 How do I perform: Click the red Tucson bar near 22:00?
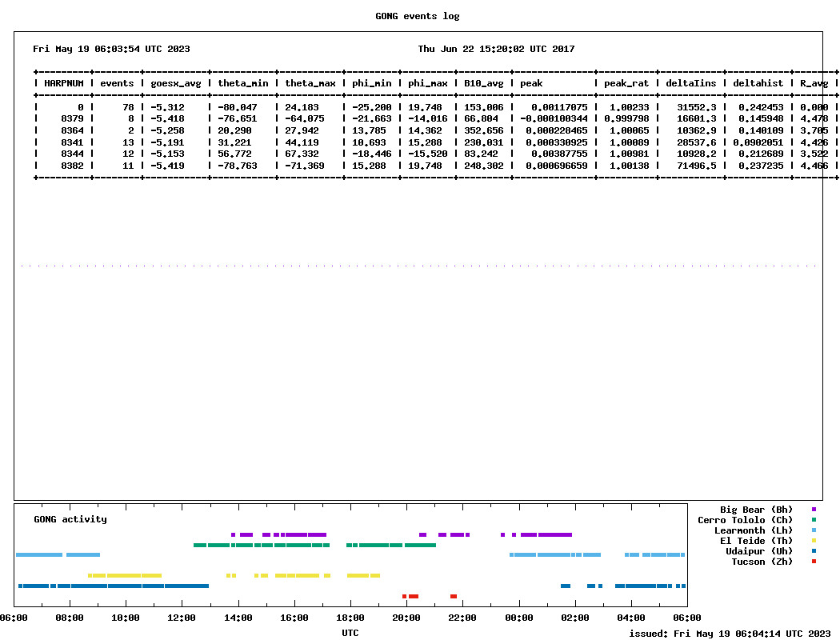pyautogui.click(x=454, y=596)
